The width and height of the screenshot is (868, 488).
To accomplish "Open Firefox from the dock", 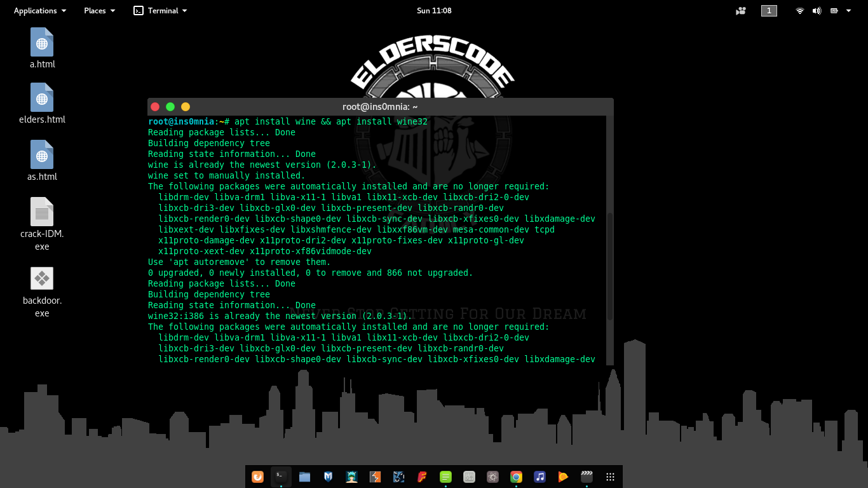I will (257, 477).
